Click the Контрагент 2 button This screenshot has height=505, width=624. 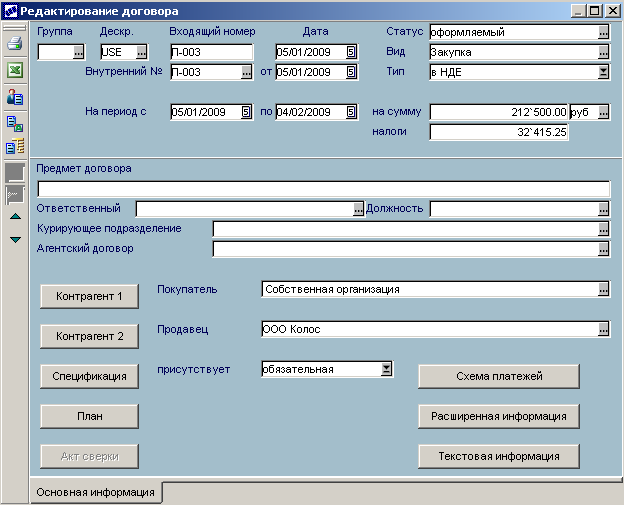[x=89, y=336]
